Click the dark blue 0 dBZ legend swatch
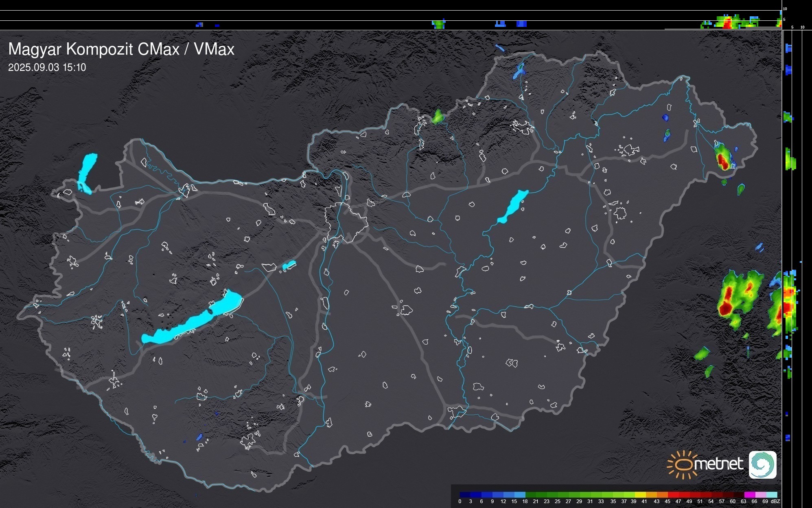The height and width of the screenshot is (508, 812). point(465,495)
